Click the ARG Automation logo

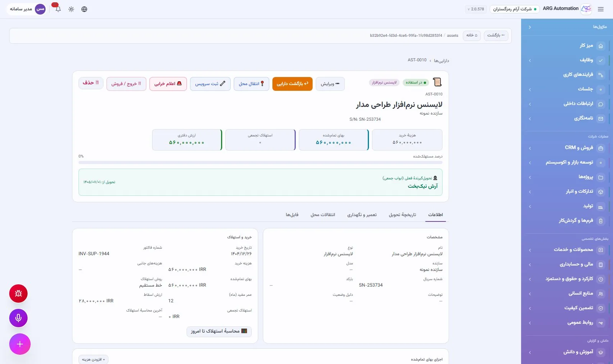tap(586, 9)
